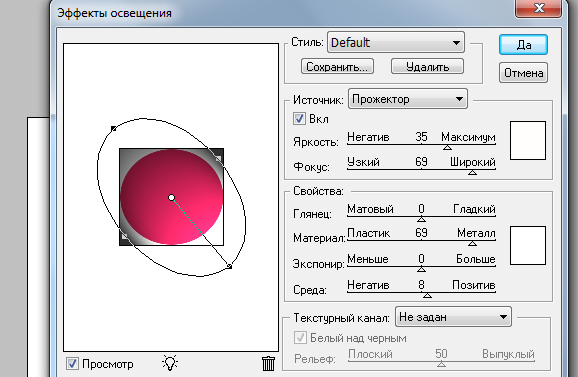Click the Узкий label
Image resolution: width=578 pixels, height=377 pixels.
coord(363,162)
